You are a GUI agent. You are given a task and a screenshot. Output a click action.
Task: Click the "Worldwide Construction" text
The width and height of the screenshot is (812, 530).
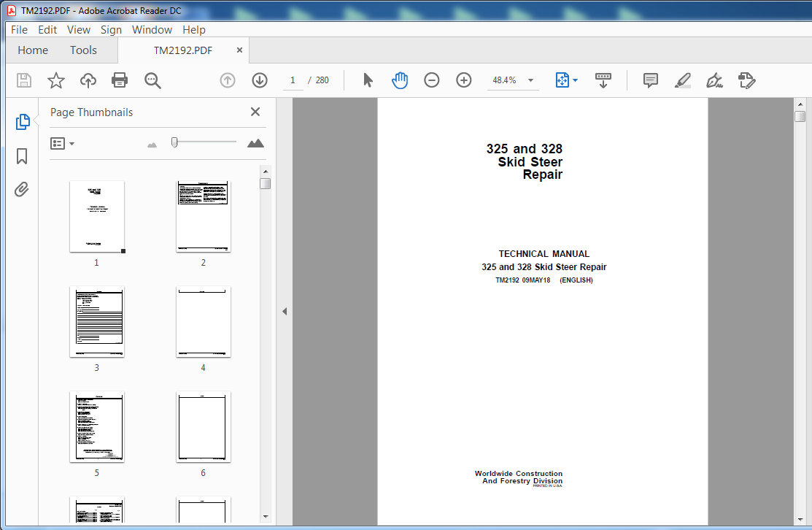coord(519,474)
